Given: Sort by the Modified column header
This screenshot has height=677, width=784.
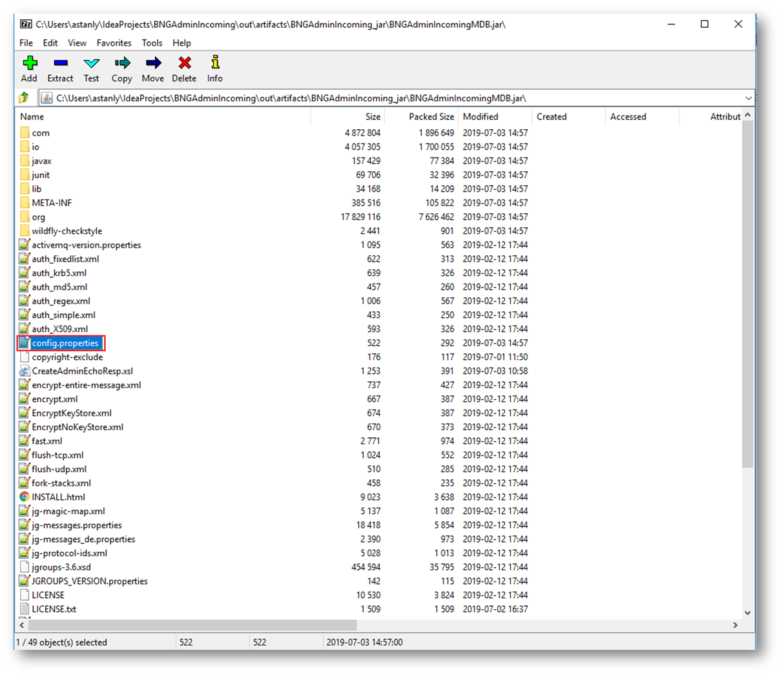Looking at the screenshot, I should click(480, 117).
